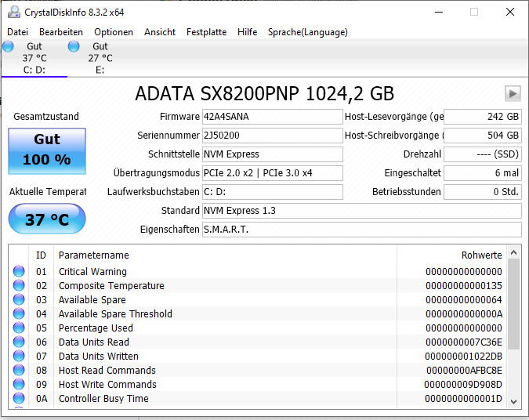This screenshot has width=529, height=420.
Task: Select the Data Units Written parameter name
Action: point(99,357)
